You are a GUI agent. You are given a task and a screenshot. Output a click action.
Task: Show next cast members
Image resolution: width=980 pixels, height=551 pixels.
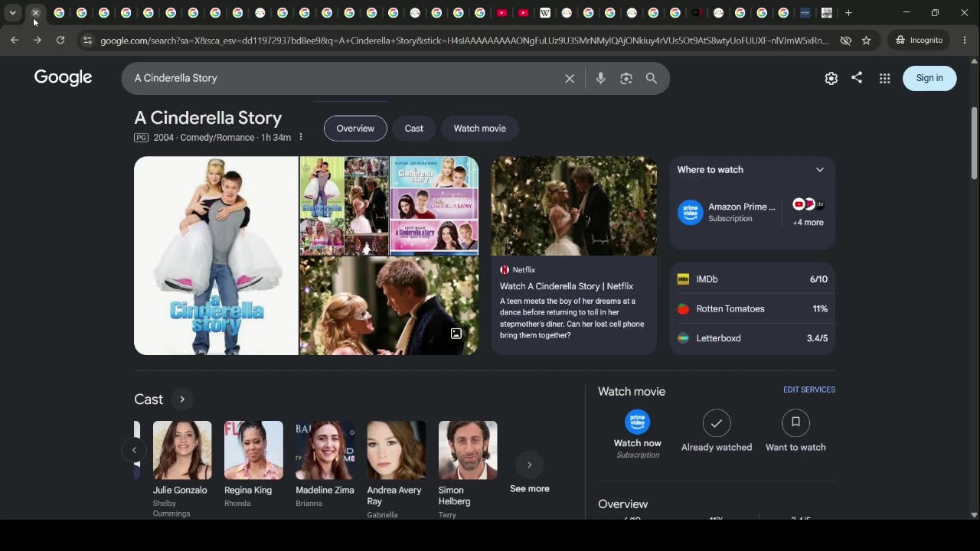click(529, 465)
